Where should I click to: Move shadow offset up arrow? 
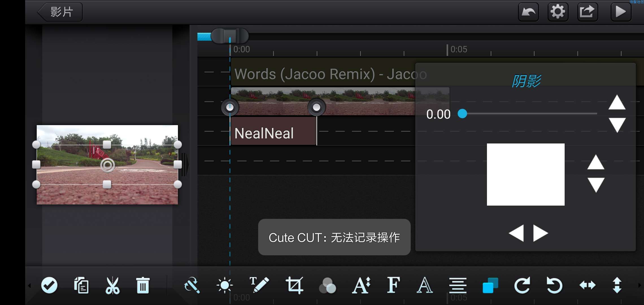596,162
